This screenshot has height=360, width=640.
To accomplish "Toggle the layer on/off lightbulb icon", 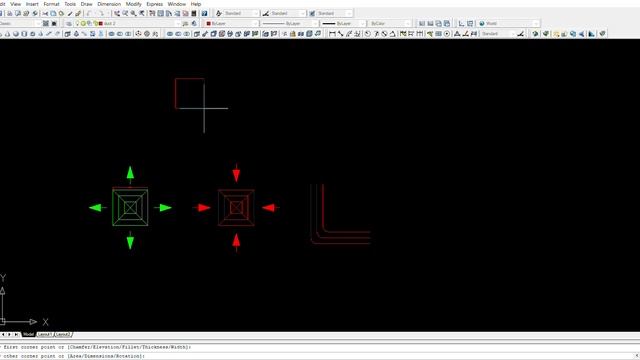I will pyautogui.click(x=78, y=24).
